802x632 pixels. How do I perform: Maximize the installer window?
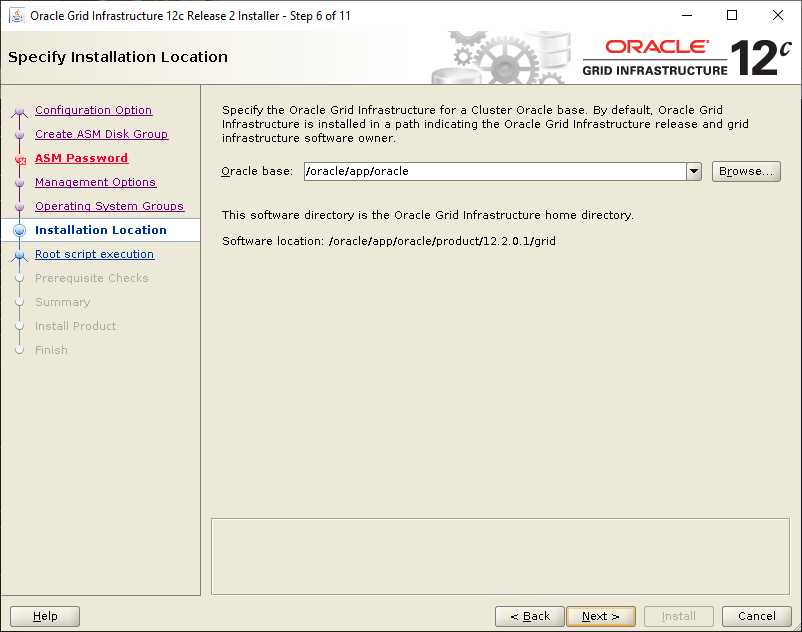(x=732, y=15)
